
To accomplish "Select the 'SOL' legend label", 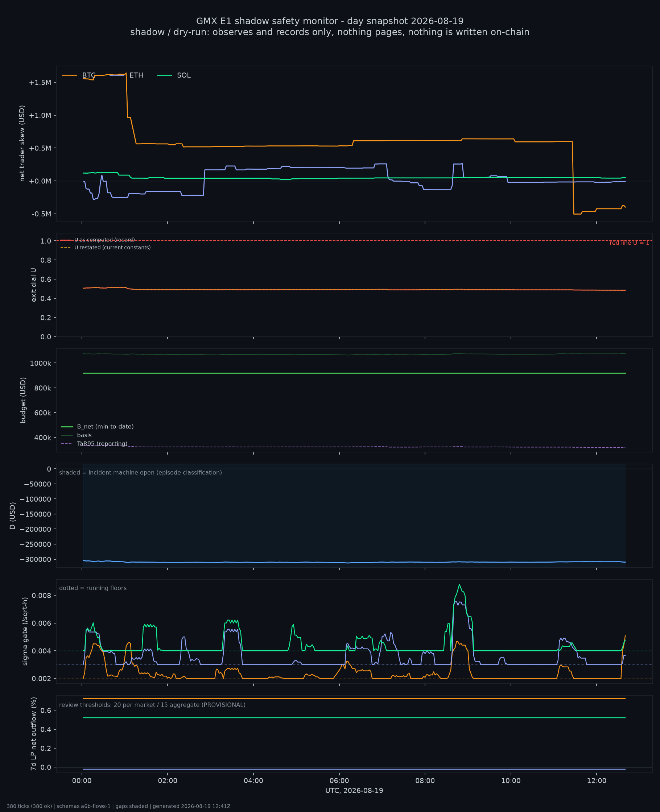I will click(184, 75).
